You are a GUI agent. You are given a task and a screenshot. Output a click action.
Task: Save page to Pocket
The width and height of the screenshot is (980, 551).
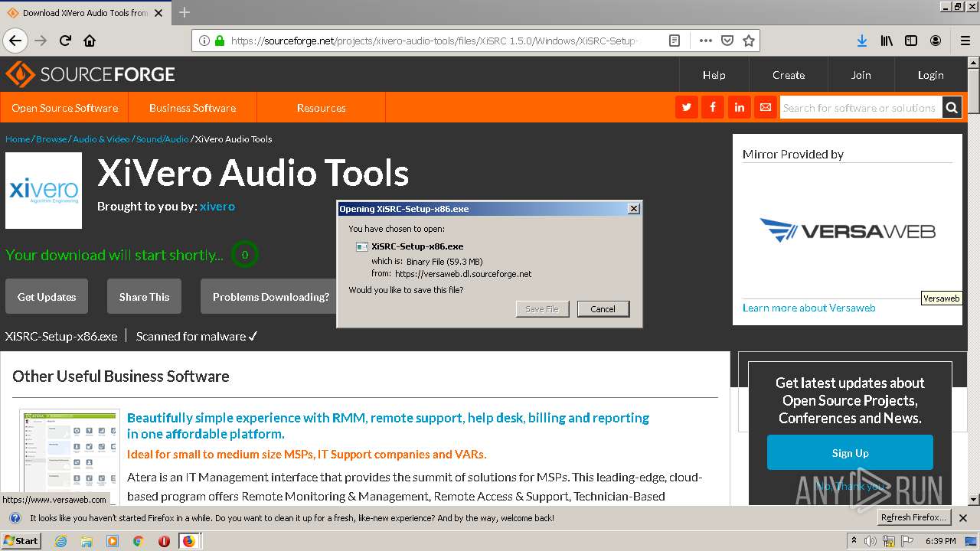(727, 41)
